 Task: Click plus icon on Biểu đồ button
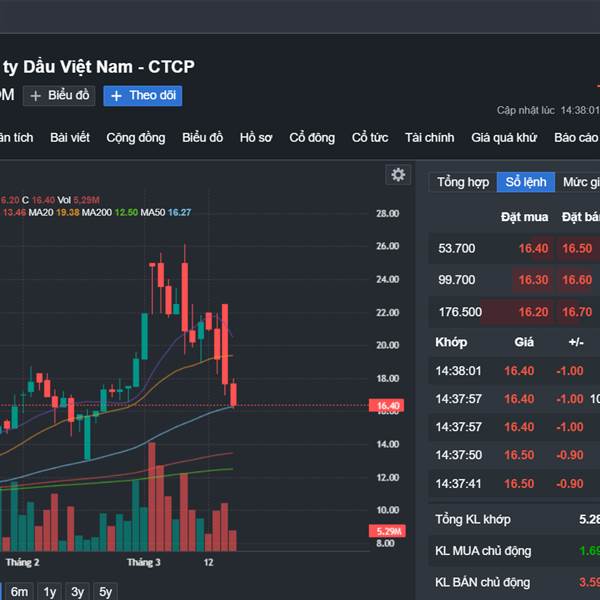36,96
